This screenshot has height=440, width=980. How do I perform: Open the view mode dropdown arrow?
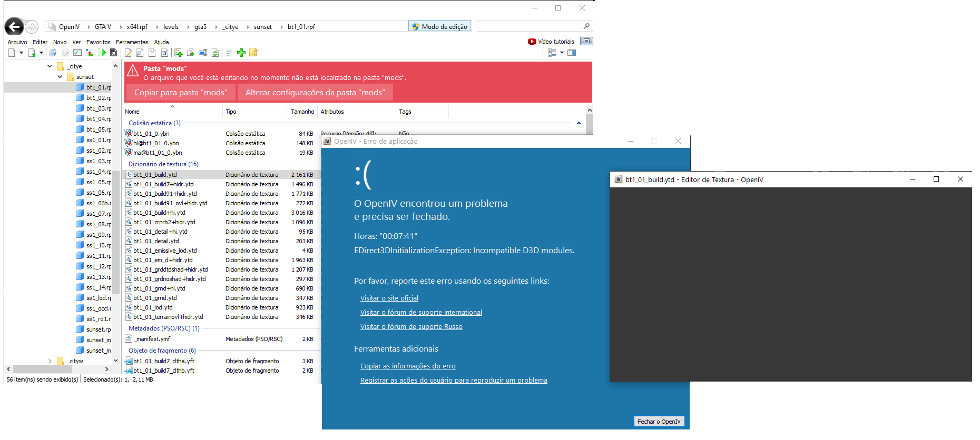click(562, 53)
